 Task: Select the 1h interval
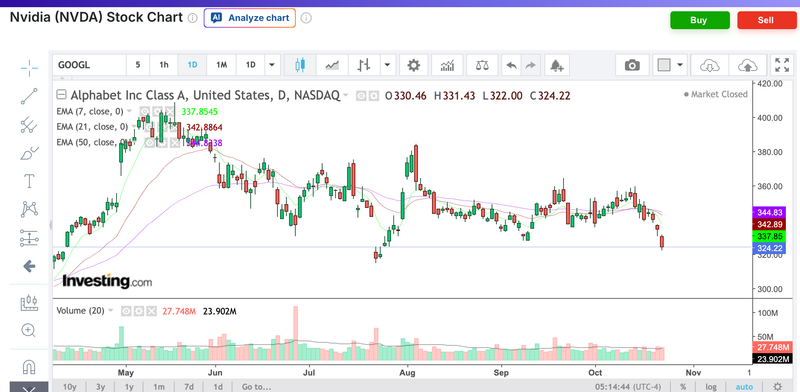(x=164, y=65)
